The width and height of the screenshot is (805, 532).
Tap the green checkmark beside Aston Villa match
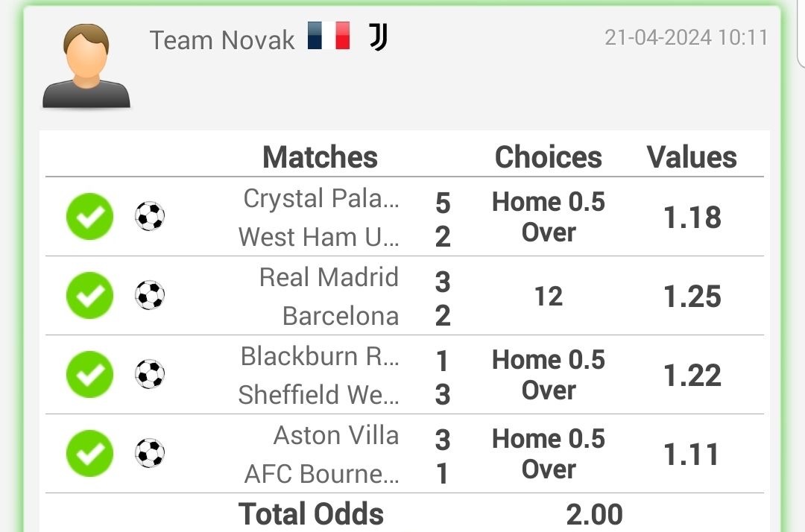(90, 454)
